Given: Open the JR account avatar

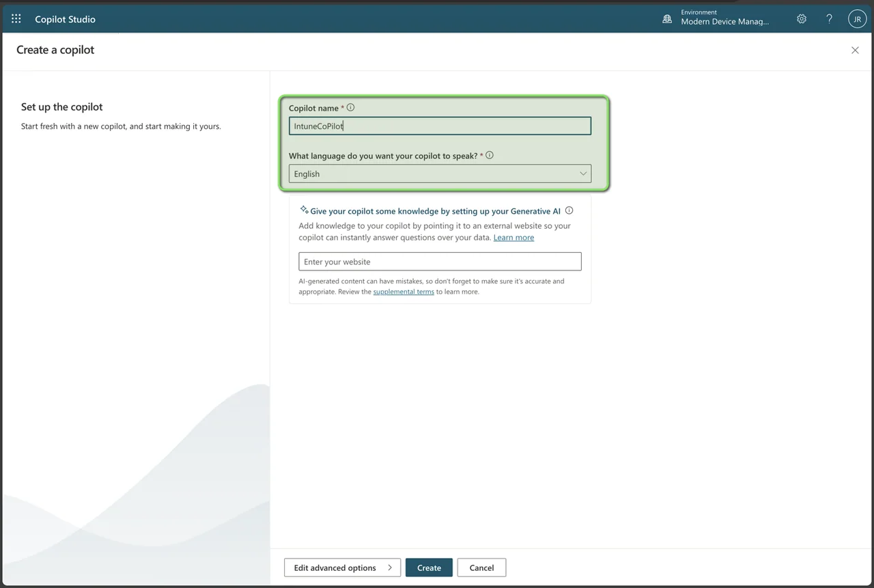Looking at the screenshot, I should 858,19.
